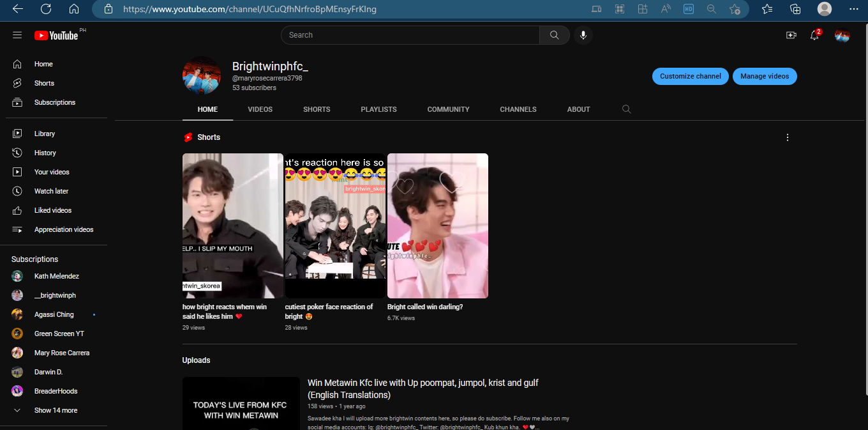Open the Shorts shelf three-dot menu
Image resolution: width=868 pixels, height=430 pixels.
(x=788, y=137)
